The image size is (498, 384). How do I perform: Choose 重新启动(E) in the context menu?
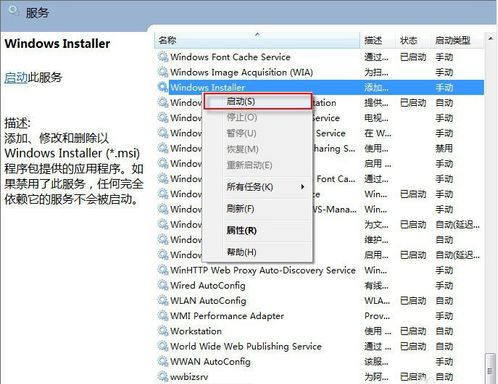(258, 165)
